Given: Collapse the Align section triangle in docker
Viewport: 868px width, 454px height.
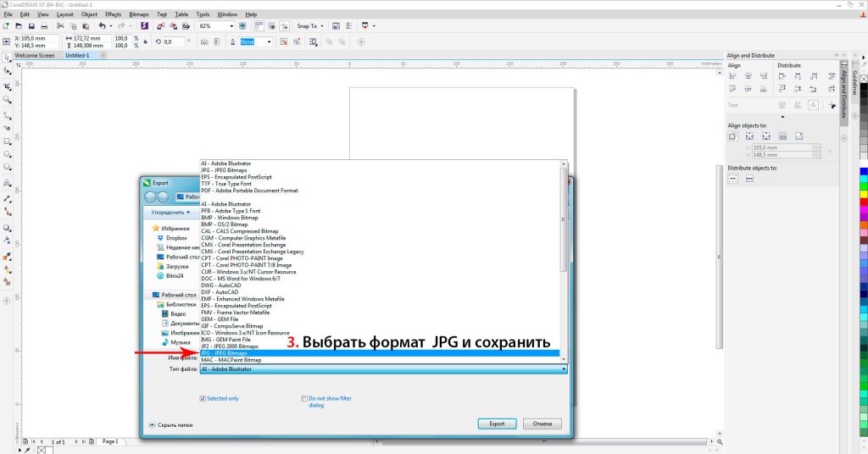Looking at the screenshot, I should pyautogui.click(x=782, y=117).
